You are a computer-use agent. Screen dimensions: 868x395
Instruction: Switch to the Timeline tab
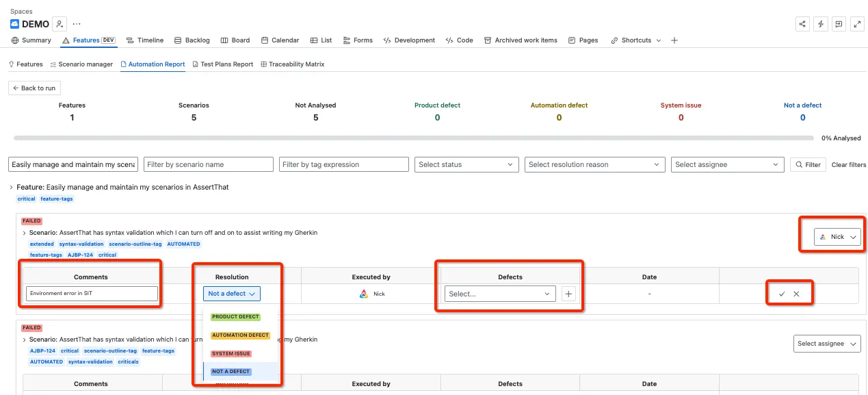(x=145, y=40)
